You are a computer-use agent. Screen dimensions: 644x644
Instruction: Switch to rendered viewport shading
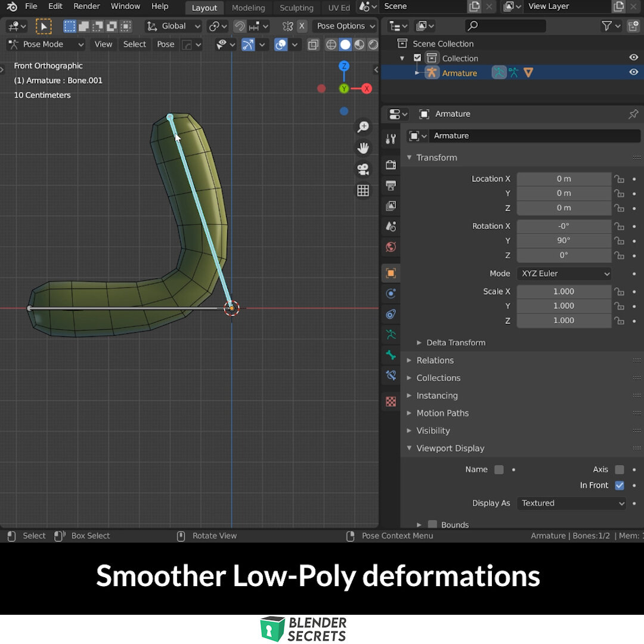(373, 44)
